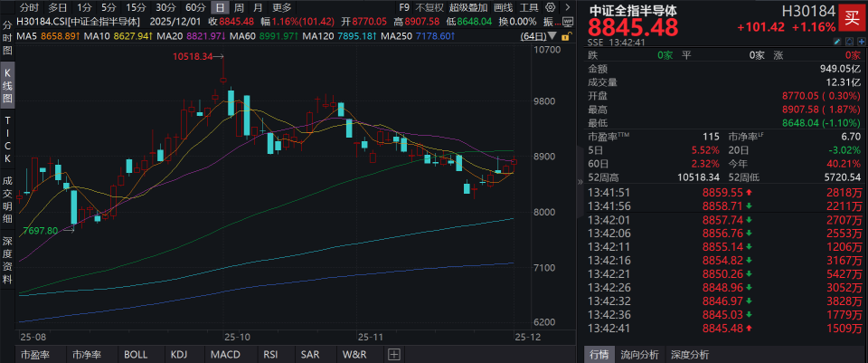Toggle the 日 daily period

coord(221,8)
